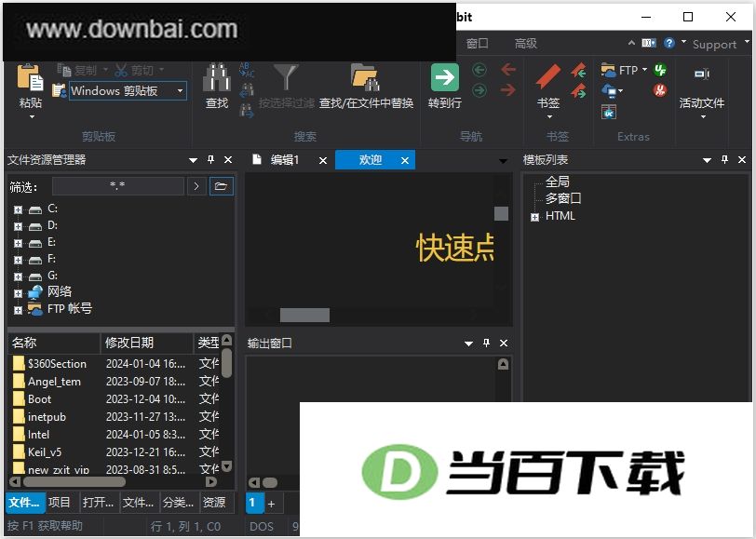
Task: Switch to the 项目 bottom tab
Action: click(x=60, y=503)
